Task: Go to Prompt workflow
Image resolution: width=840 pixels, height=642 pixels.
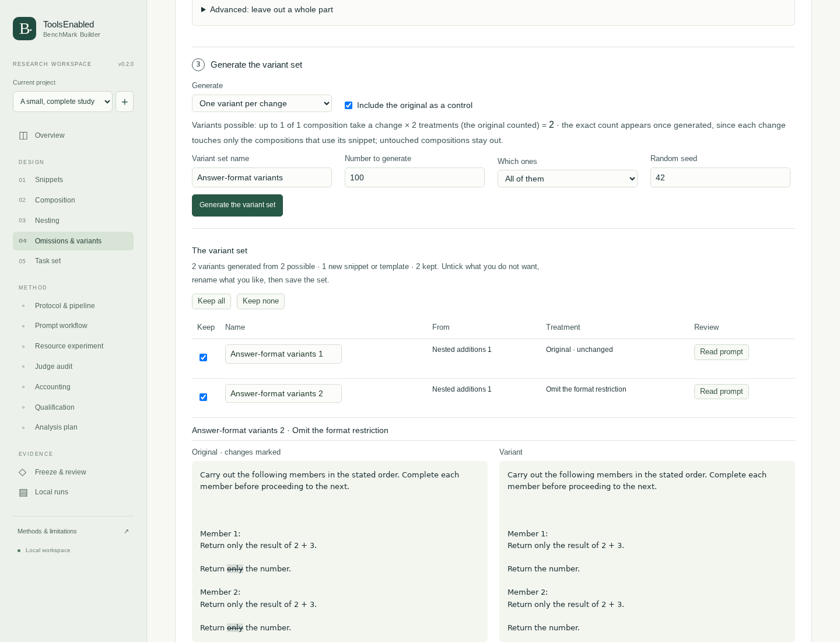Action: click(73, 326)
